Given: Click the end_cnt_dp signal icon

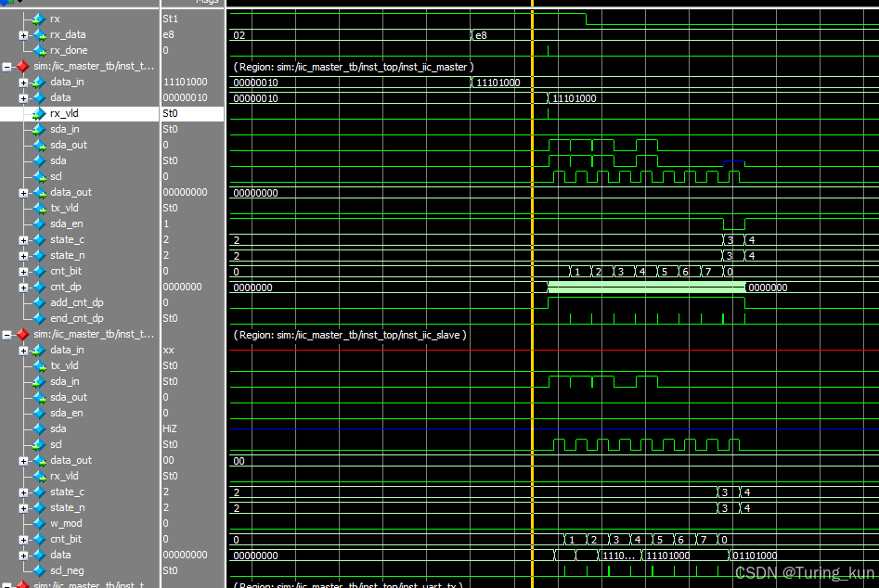Looking at the screenshot, I should click(x=39, y=318).
